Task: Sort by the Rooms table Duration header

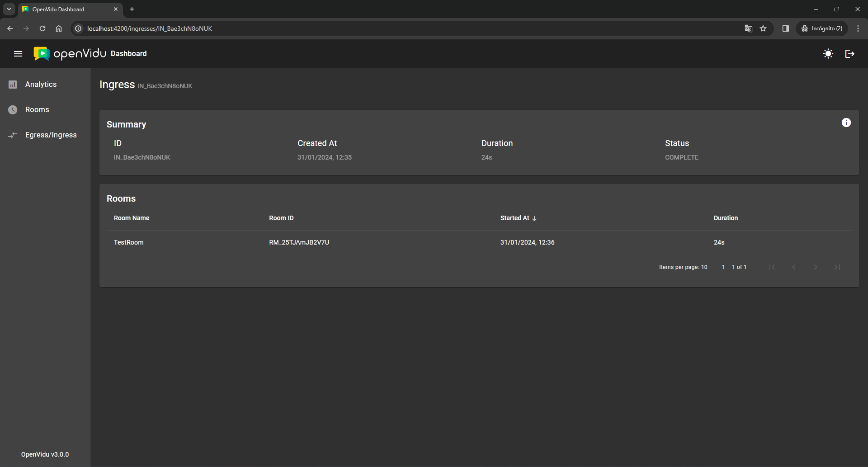Action: 725,218
